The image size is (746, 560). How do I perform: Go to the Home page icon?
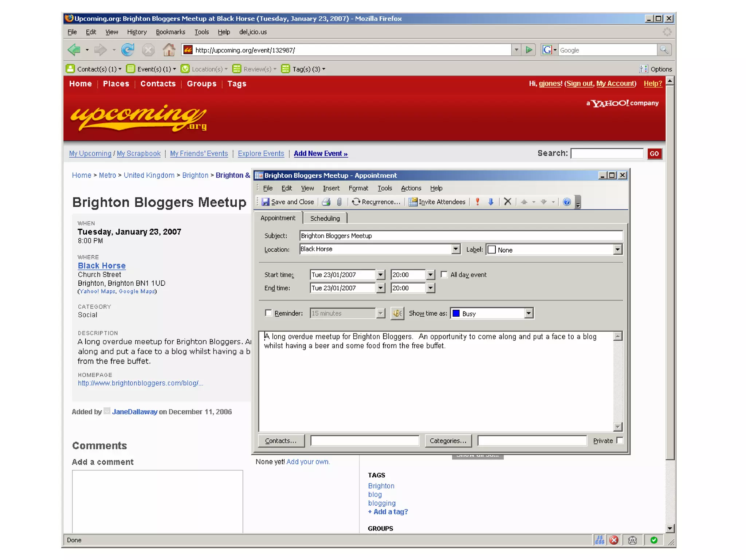[169, 50]
